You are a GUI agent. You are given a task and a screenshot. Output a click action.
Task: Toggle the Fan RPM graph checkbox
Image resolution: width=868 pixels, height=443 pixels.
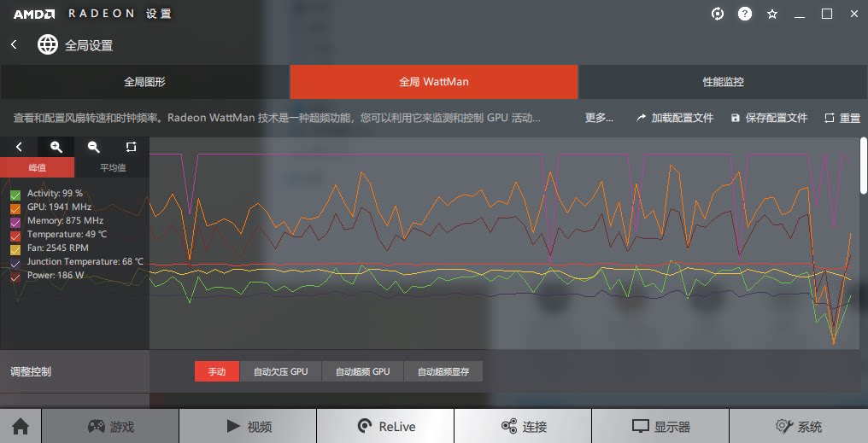[x=15, y=249]
